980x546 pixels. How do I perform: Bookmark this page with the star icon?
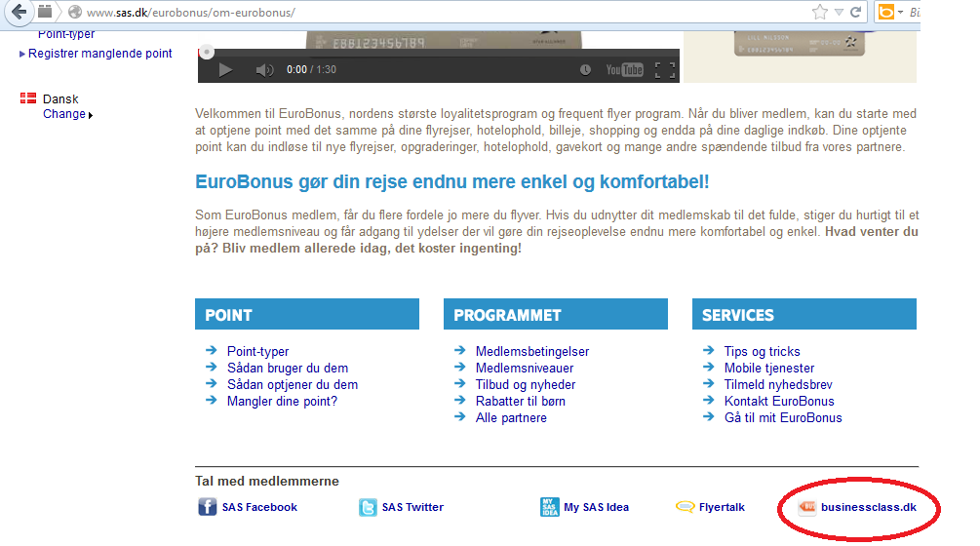coord(819,12)
